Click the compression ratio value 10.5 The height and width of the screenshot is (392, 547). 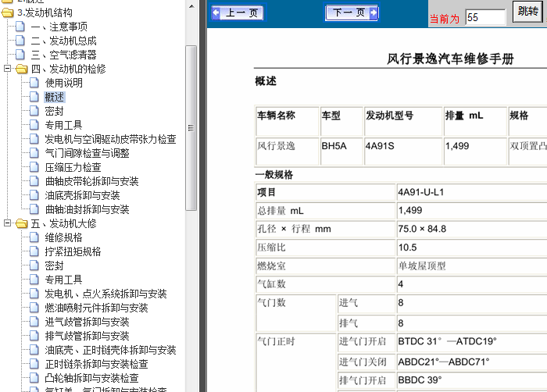[407, 248]
